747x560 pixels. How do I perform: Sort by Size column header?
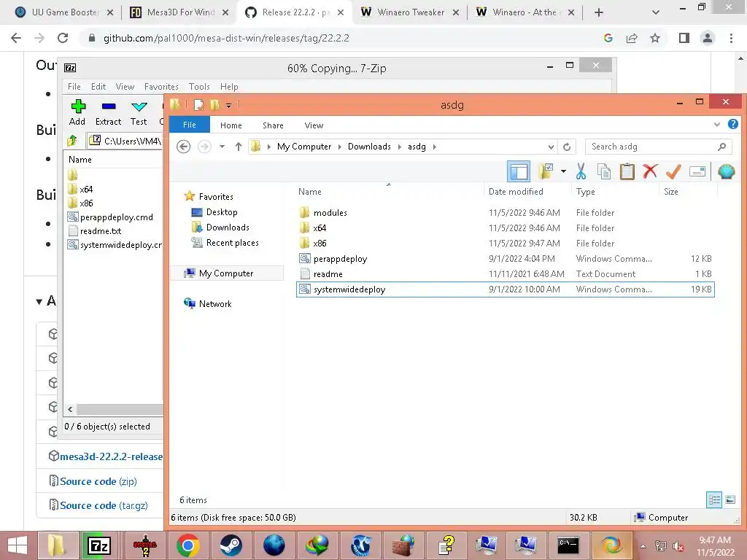pos(671,192)
